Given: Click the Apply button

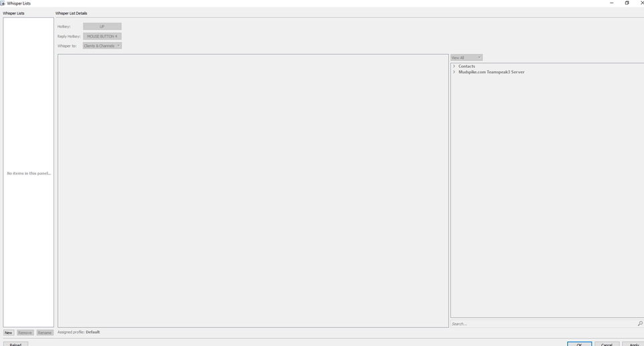Looking at the screenshot, I should tap(634, 345).
